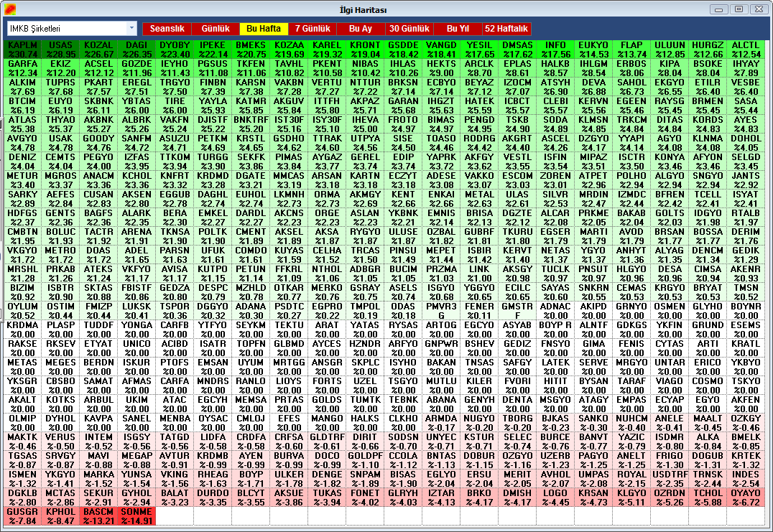The height and width of the screenshot is (532, 773).
Task: Select the TTKOM %3.94 cell
Action: pos(175,162)
